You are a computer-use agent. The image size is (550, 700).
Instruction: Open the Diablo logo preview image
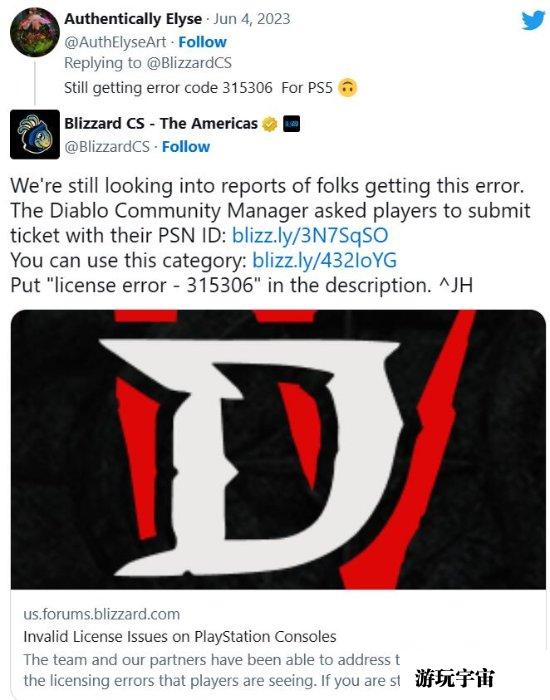click(278, 449)
